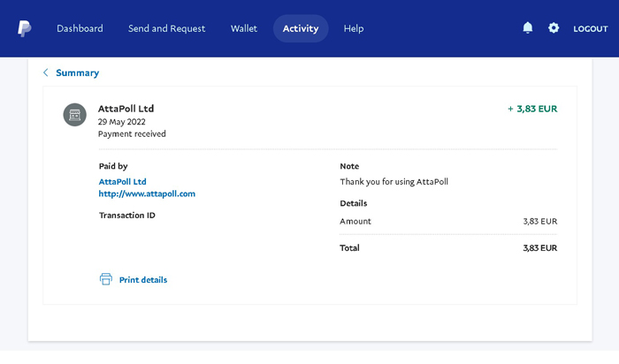
Task: Click the Total 3,83 EUR value
Action: (x=540, y=248)
